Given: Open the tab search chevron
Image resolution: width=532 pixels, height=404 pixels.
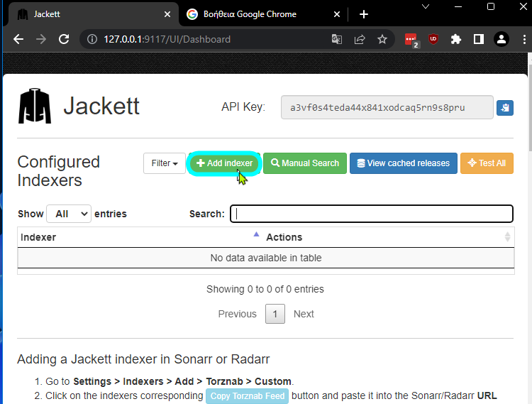Looking at the screenshot, I should point(426,6).
